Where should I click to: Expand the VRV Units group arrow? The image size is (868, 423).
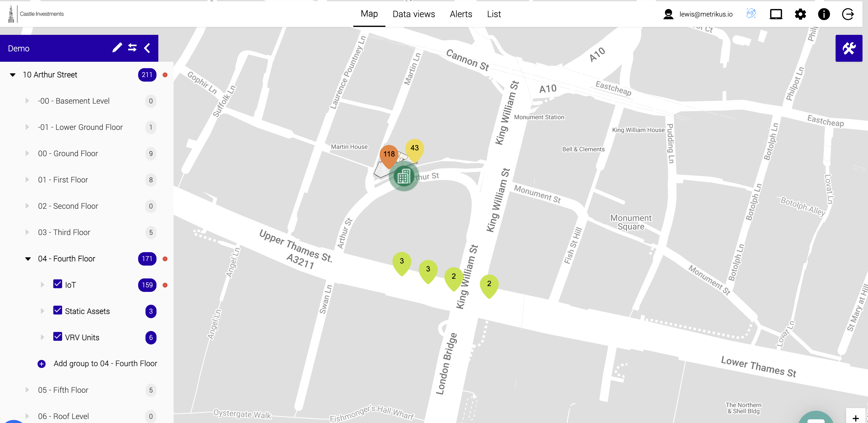[42, 337]
